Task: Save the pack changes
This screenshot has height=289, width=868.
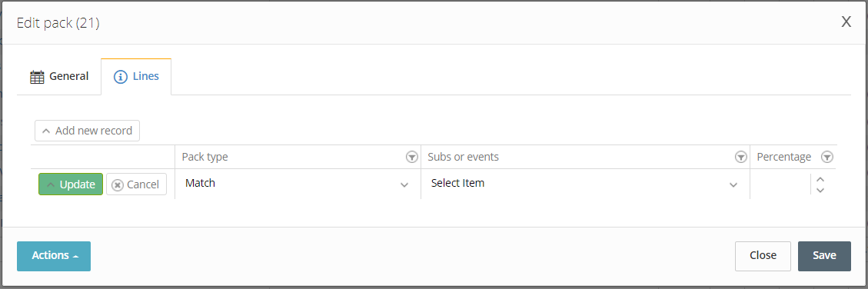Action: (824, 256)
